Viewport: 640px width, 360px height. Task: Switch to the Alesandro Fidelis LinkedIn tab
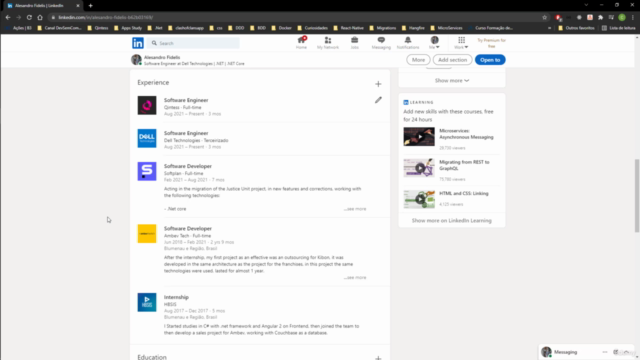point(42,6)
